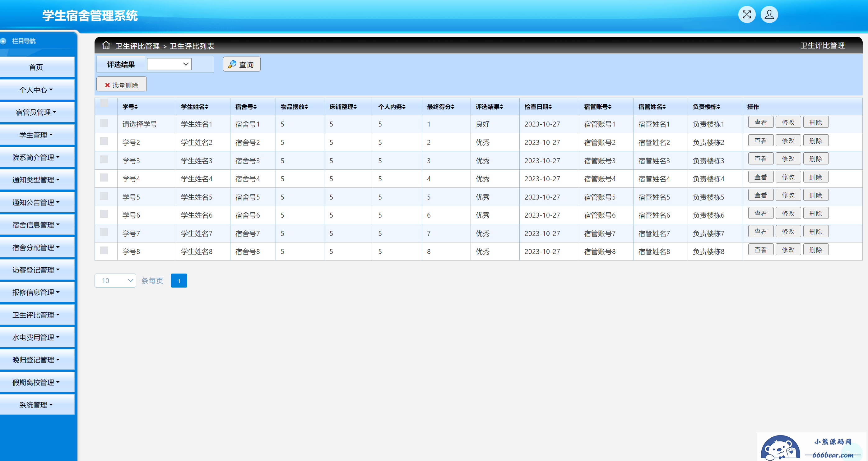Click the home icon in breadcrumb
Image resolution: width=868 pixels, height=461 pixels.
pos(106,45)
